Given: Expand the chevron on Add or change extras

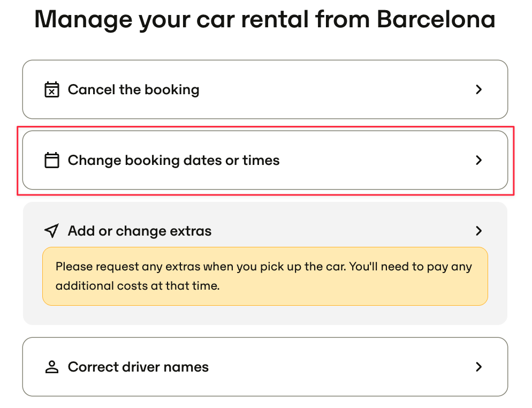Looking at the screenshot, I should [478, 231].
